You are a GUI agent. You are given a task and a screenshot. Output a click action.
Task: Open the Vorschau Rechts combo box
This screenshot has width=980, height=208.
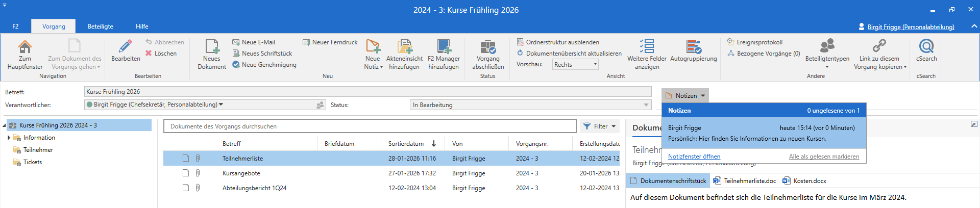575,65
